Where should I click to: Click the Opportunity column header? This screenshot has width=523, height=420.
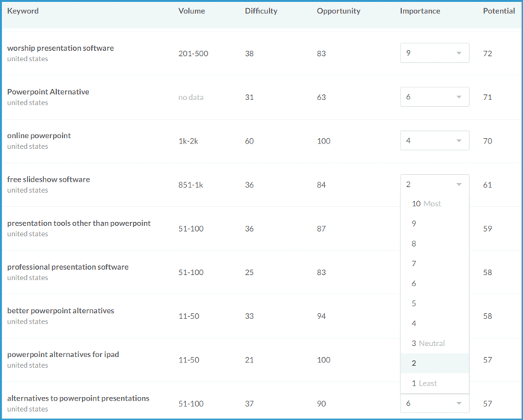click(338, 11)
